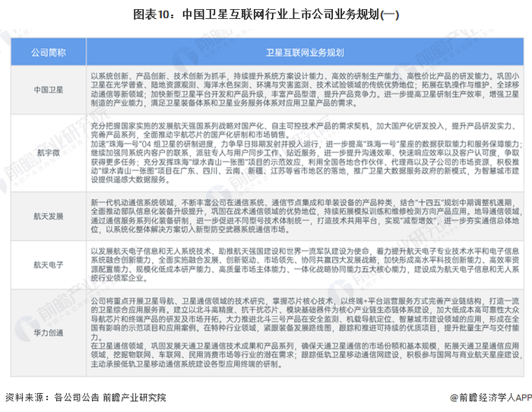Click the business plan text for 华力创通
The height and width of the screenshot is (412, 532).
305,333
